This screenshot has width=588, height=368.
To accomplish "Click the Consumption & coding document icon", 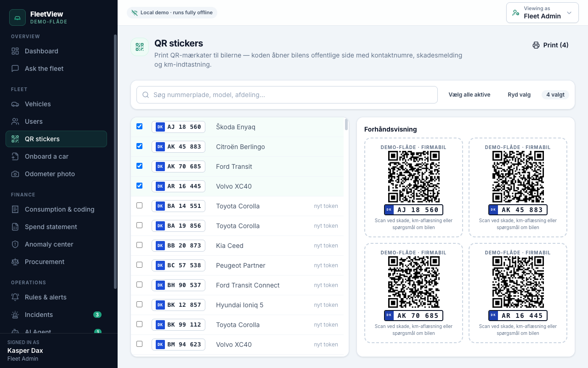I will coord(15,209).
